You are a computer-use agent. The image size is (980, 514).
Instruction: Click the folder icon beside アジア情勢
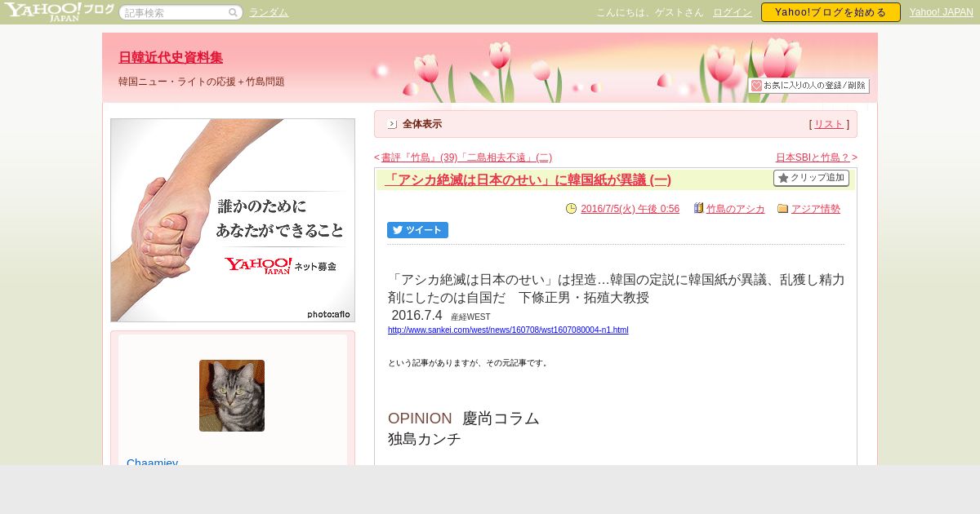point(782,209)
